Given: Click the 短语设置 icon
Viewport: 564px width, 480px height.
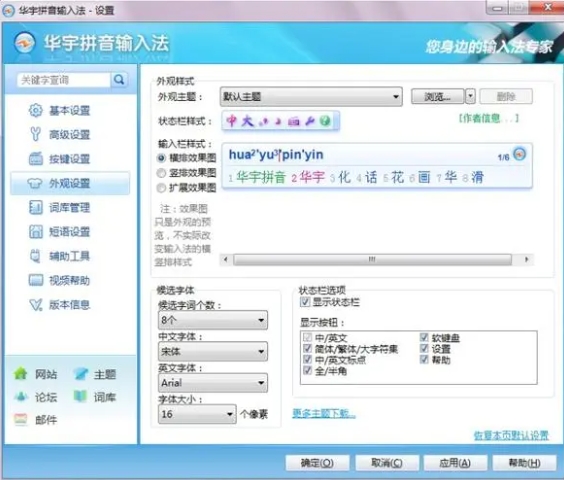Looking at the screenshot, I should (35, 232).
